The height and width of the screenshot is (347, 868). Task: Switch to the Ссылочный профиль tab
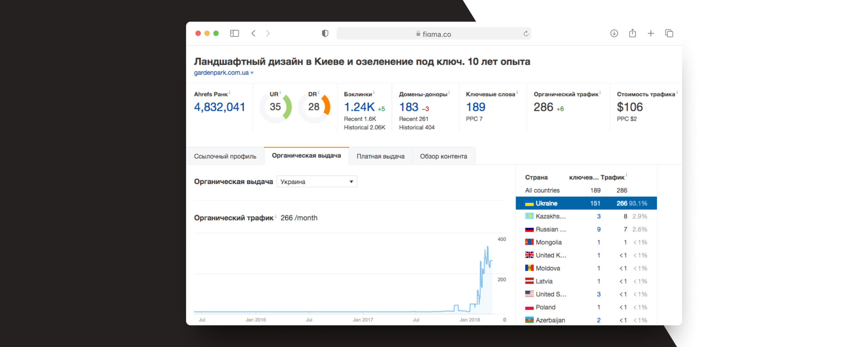click(225, 156)
